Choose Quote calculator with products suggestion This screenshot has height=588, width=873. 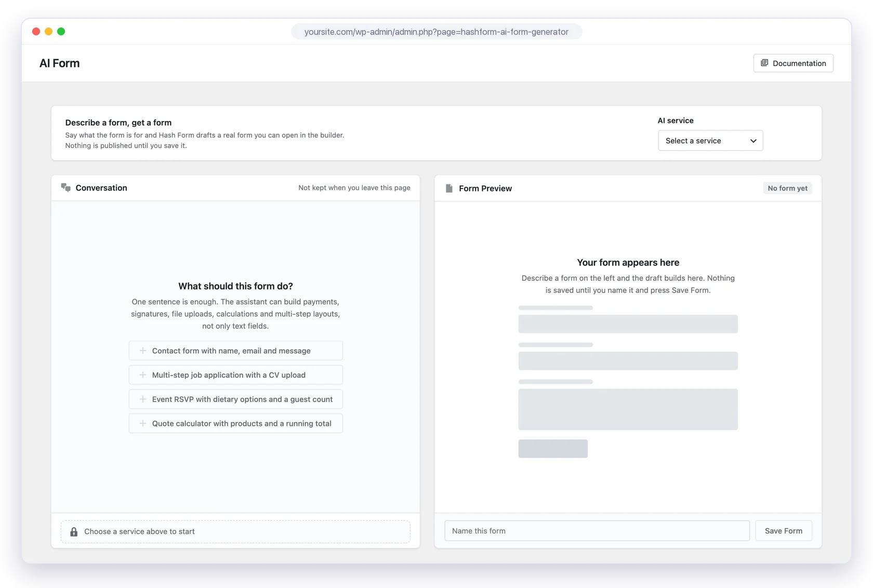click(x=235, y=423)
